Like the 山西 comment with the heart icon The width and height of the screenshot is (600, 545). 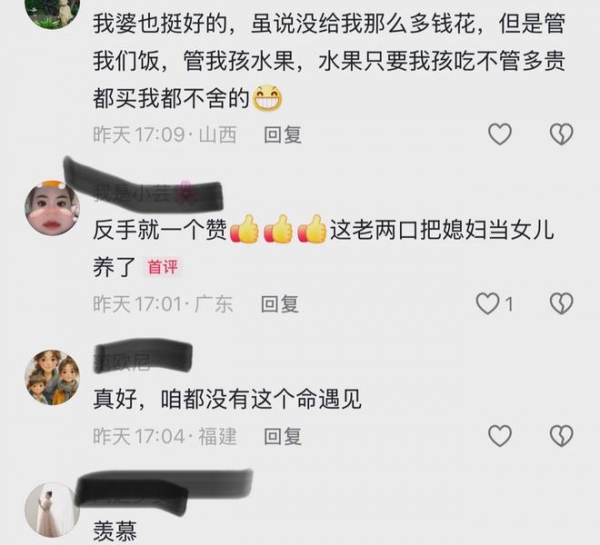click(x=500, y=134)
